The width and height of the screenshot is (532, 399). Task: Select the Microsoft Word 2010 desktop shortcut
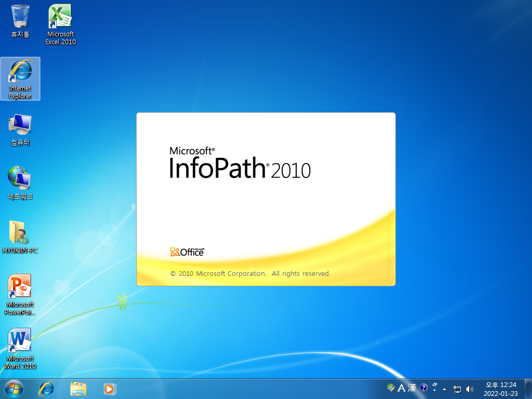coord(20,349)
